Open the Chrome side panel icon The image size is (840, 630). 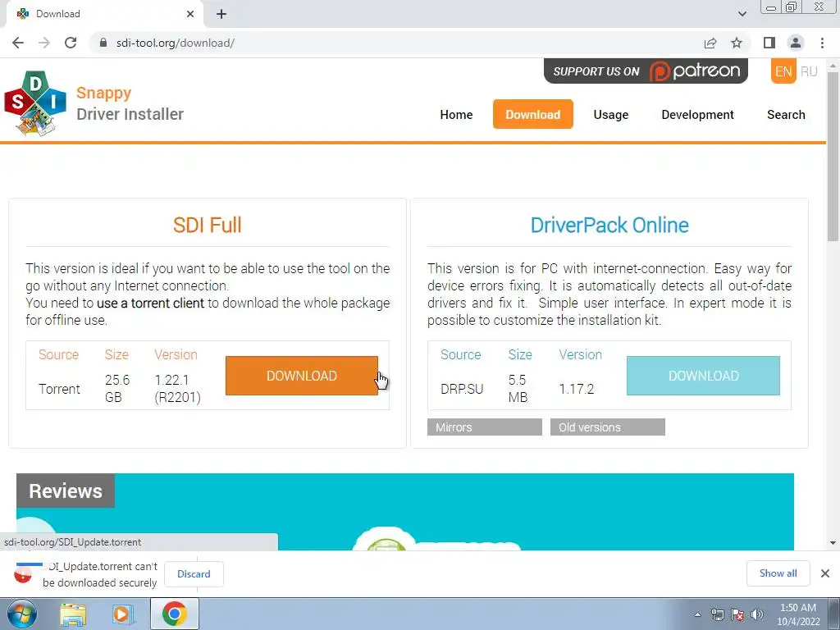click(769, 43)
